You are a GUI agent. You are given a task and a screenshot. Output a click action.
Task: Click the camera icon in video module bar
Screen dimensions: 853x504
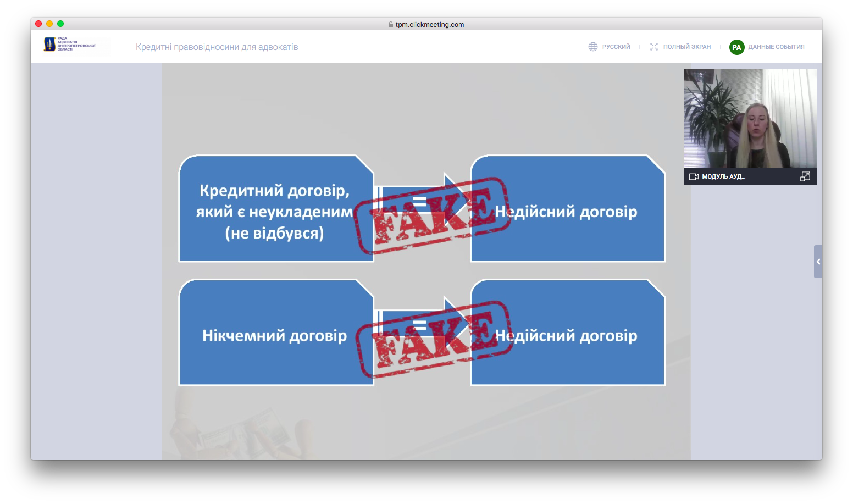694,176
